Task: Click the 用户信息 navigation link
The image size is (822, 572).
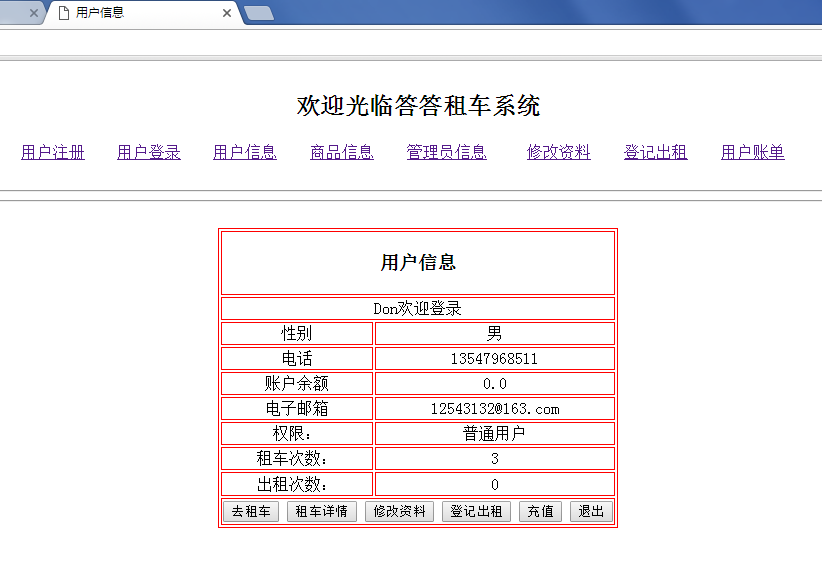Action: coord(245,153)
